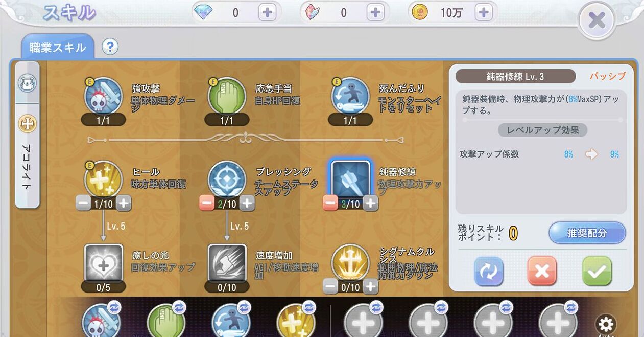
Task: Select the 速度増加 skill icon
Action: (x=227, y=263)
